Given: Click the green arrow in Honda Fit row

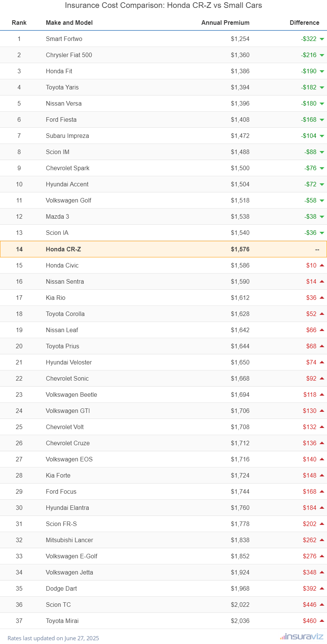Looking at the screenshot, I should pyautogui.click(x=322, y=71).
